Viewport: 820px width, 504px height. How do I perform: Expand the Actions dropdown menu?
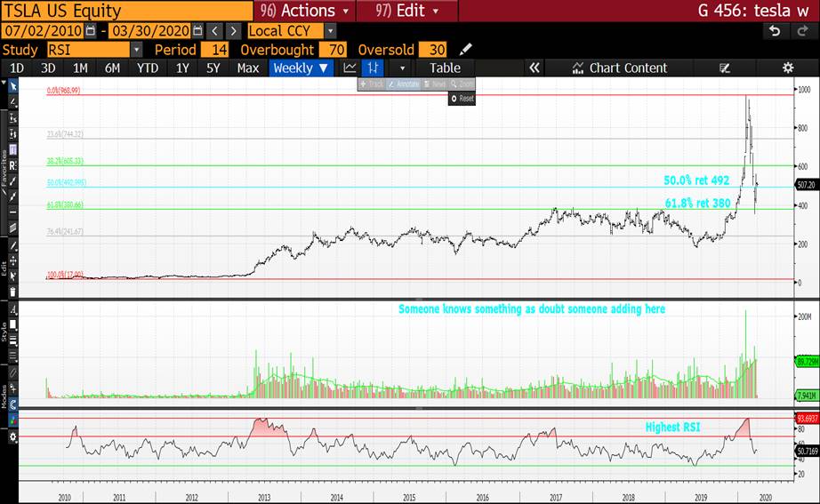[304, 11]
